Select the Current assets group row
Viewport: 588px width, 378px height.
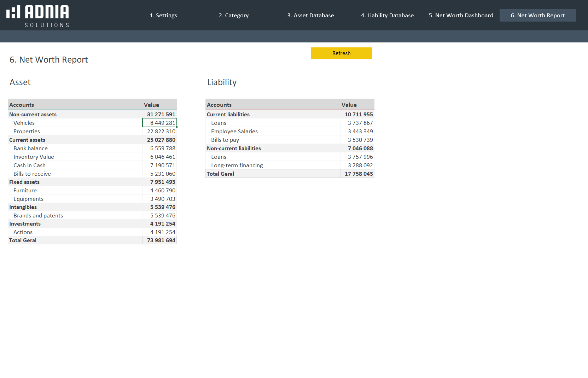[x=27, y=140]
